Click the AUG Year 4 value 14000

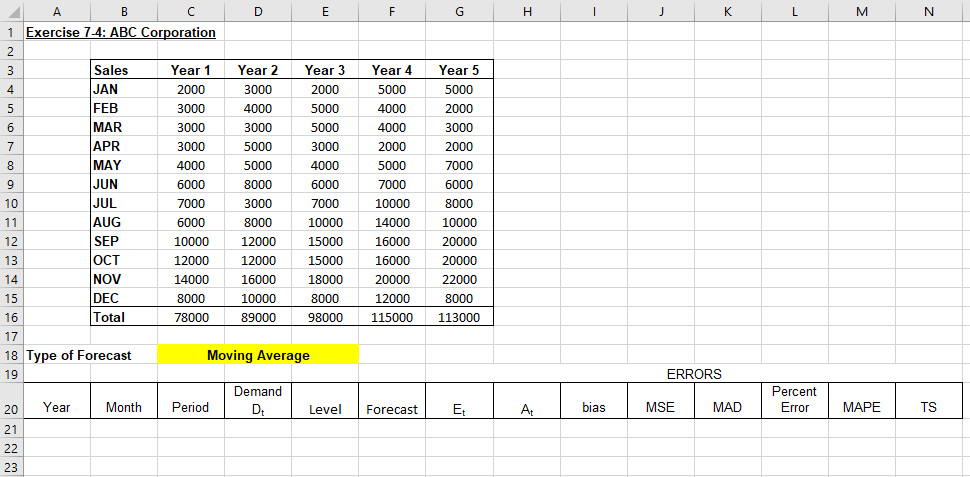click(x=392, y=222)
